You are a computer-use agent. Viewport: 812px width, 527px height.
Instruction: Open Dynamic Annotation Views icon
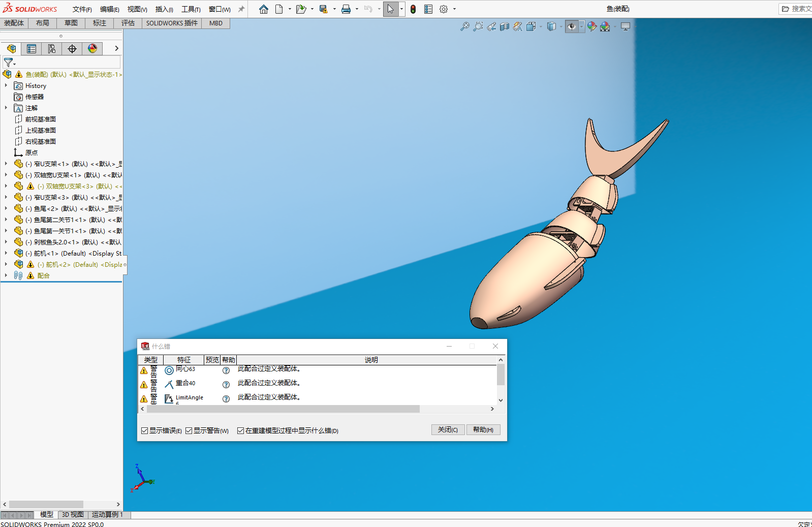[518, 26]
